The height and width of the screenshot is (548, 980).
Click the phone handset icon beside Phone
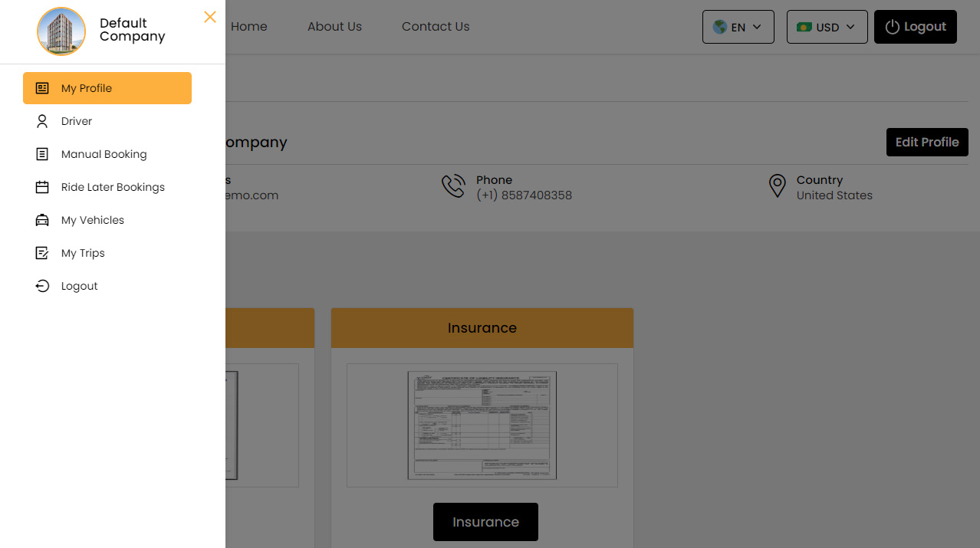[453, 185]
